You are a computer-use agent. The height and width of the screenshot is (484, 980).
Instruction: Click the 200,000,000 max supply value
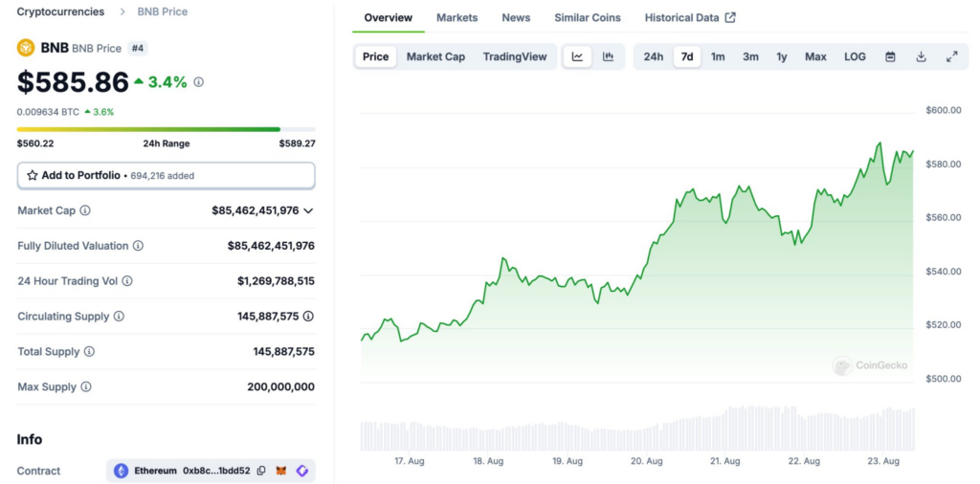[x=280, y=386]
